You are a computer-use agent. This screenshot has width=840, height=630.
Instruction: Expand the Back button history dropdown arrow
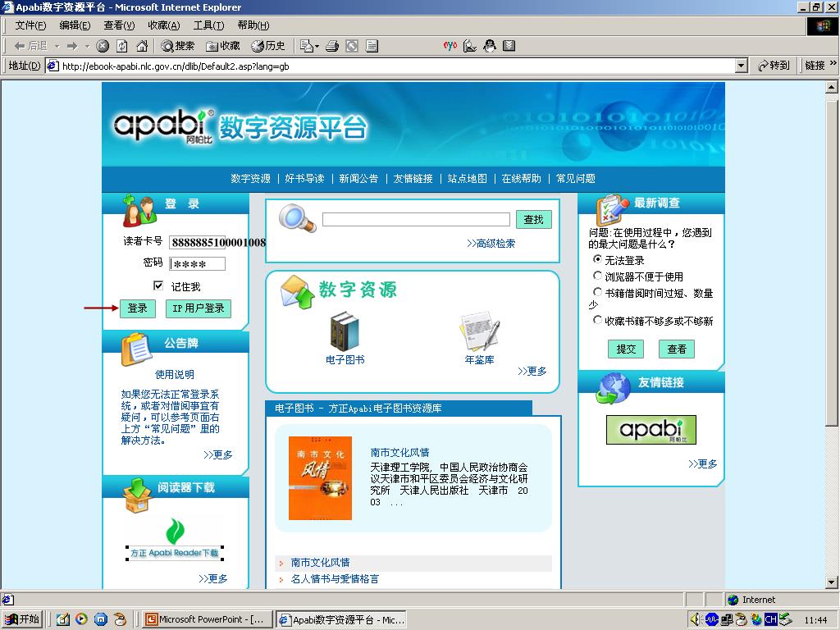click(57, 47)
